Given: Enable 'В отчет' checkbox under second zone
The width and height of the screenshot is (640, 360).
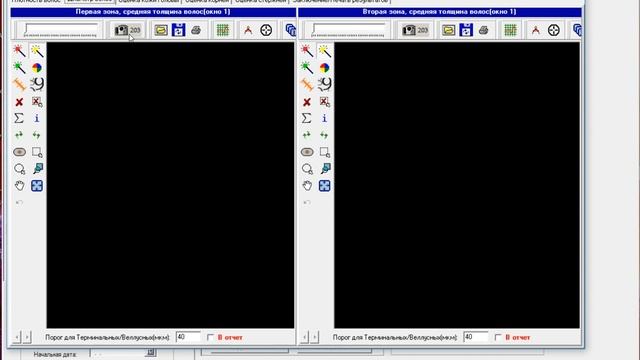Looking at the screenshot, I should click(498, 337).
